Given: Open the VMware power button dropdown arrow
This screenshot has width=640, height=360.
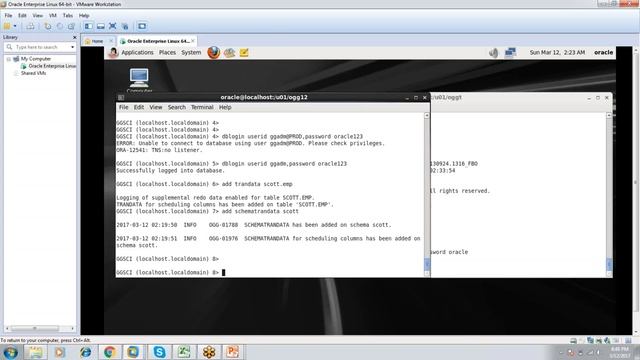Looking at the screenshot, I should [15, 26].
